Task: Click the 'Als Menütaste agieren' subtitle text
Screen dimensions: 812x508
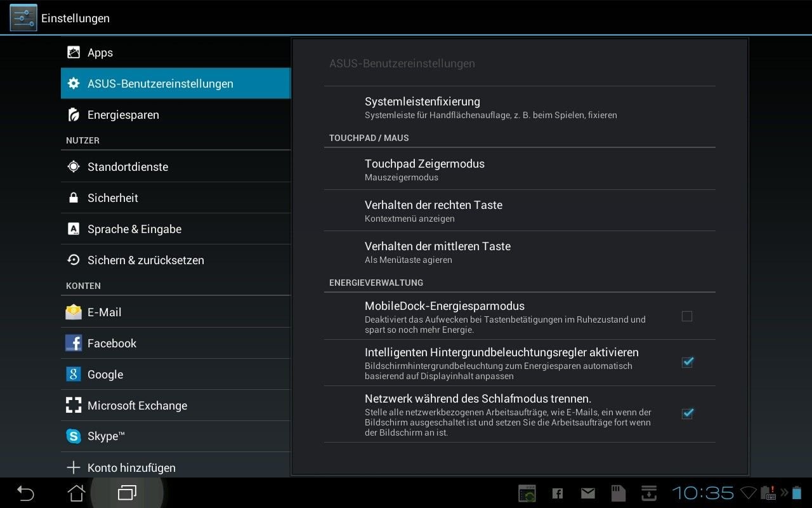Action: [409, 260]
